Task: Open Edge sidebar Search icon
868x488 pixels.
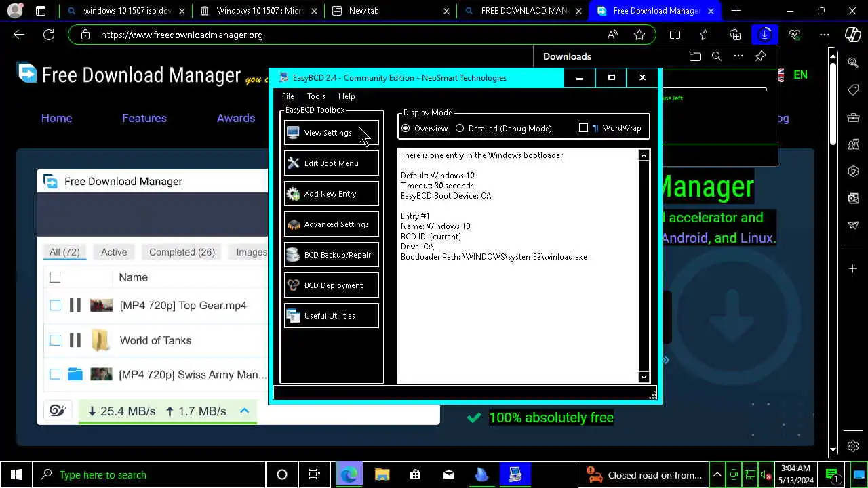Action: pyautogui.click(x=853, y=62)
